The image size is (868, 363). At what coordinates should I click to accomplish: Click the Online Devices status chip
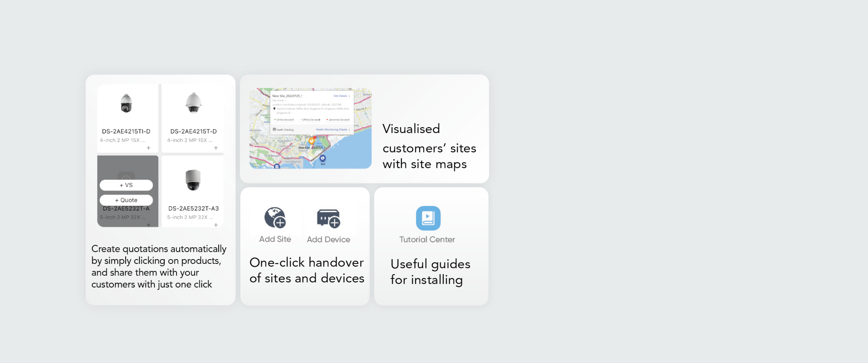point(284,120)
